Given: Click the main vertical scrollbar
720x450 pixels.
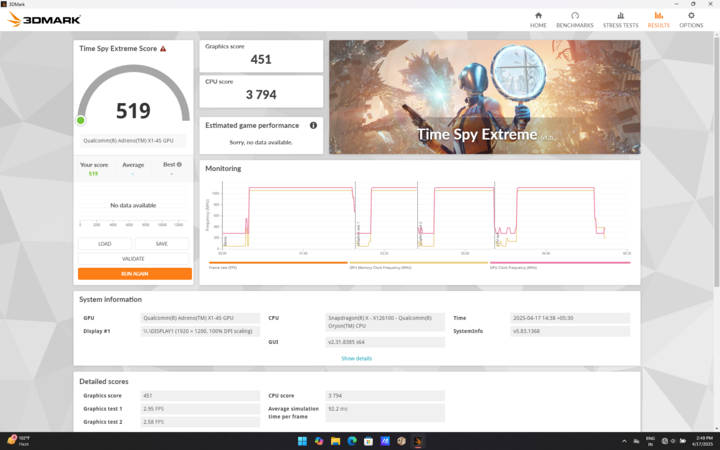Looking at the screenshot, I should coord(716,163).
